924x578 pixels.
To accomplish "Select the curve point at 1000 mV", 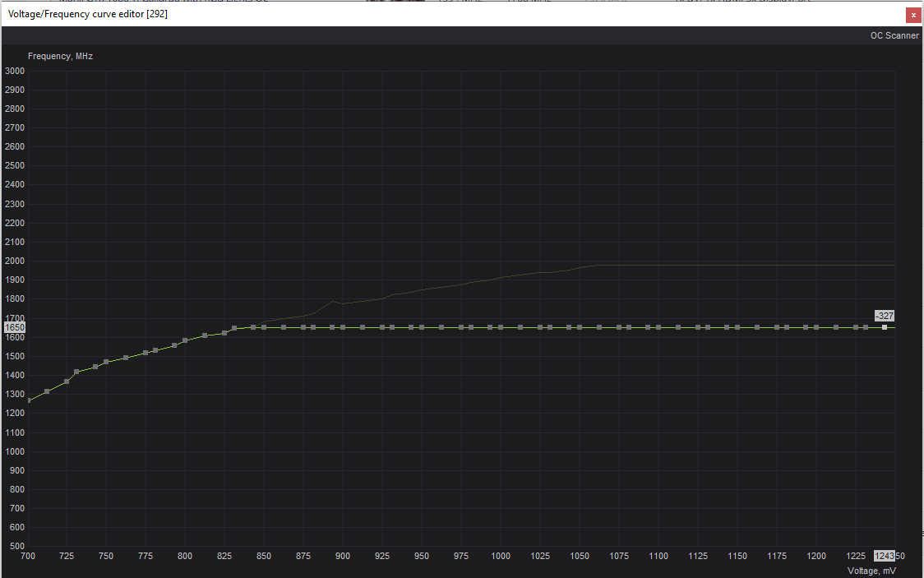I will pos(501,326).
